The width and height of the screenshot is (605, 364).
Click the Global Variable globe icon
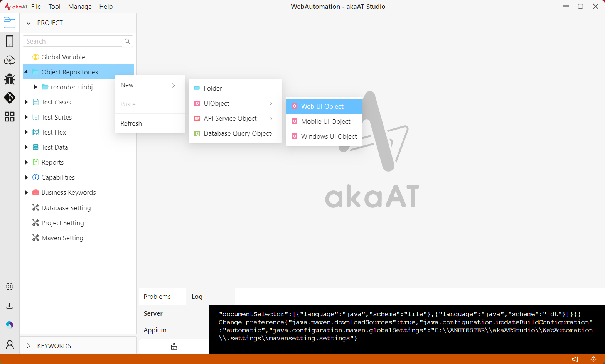(35, 57)
